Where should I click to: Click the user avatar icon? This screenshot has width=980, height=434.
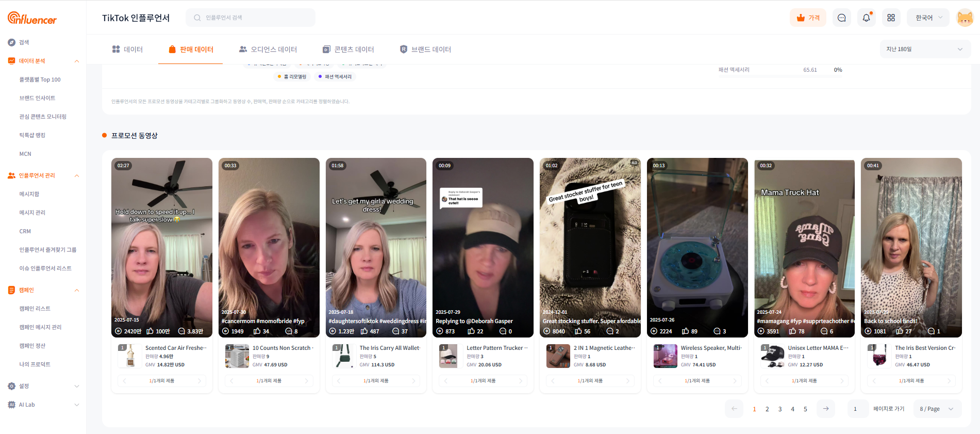[965, 18]
